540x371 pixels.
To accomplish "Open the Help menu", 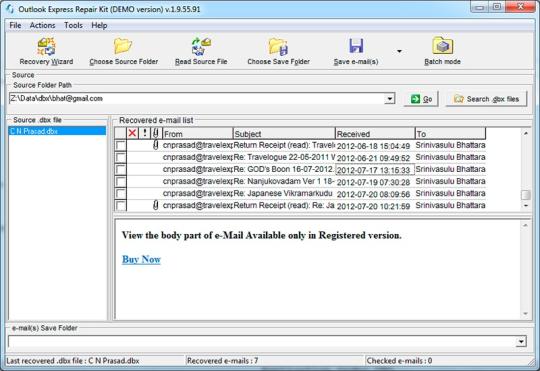I will [x=99, y=25].
